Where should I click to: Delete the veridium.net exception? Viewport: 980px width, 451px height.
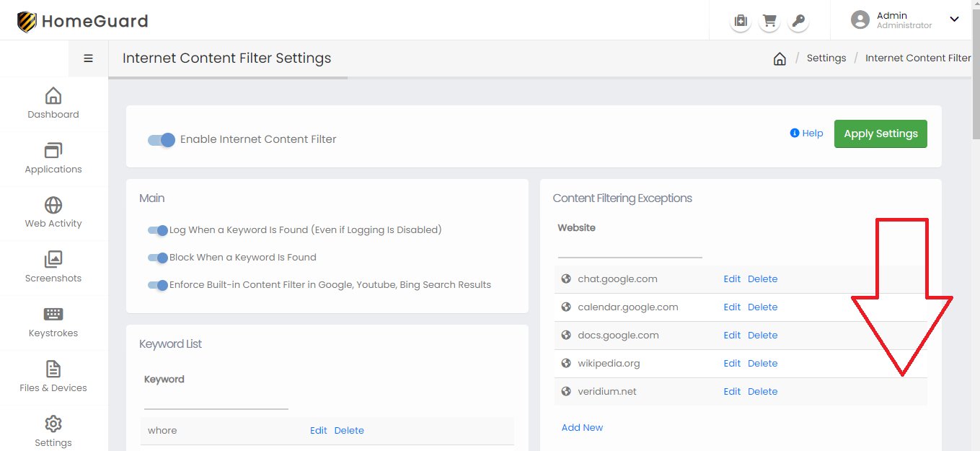point(762,392)
